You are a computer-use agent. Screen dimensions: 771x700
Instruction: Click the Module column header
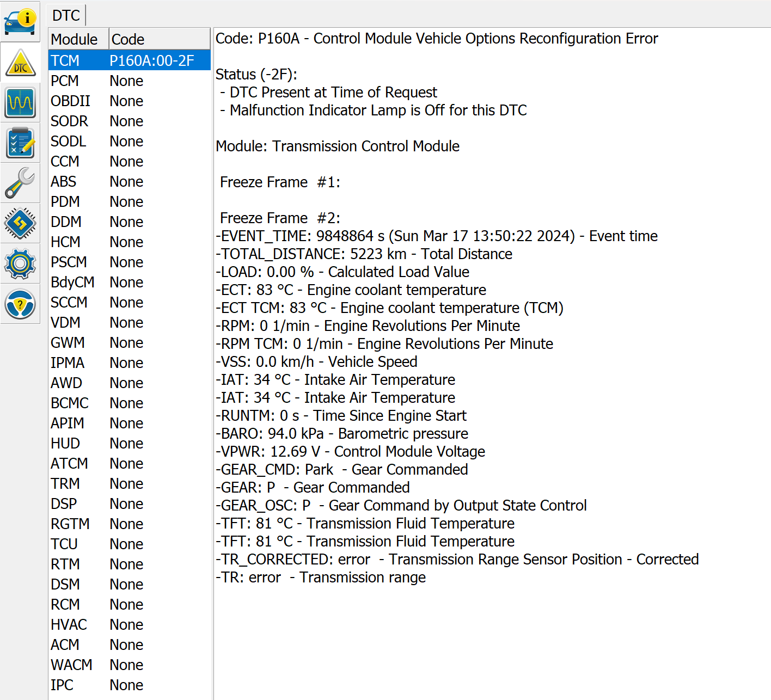[x=78, y=39]
